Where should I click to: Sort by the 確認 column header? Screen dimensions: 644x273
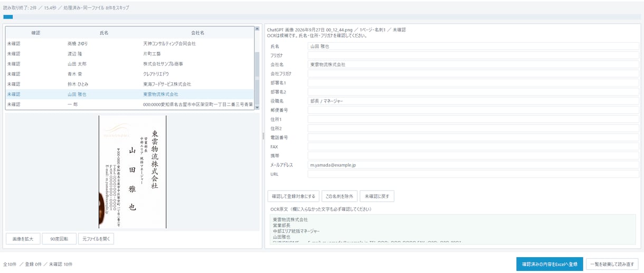(36, 33)
